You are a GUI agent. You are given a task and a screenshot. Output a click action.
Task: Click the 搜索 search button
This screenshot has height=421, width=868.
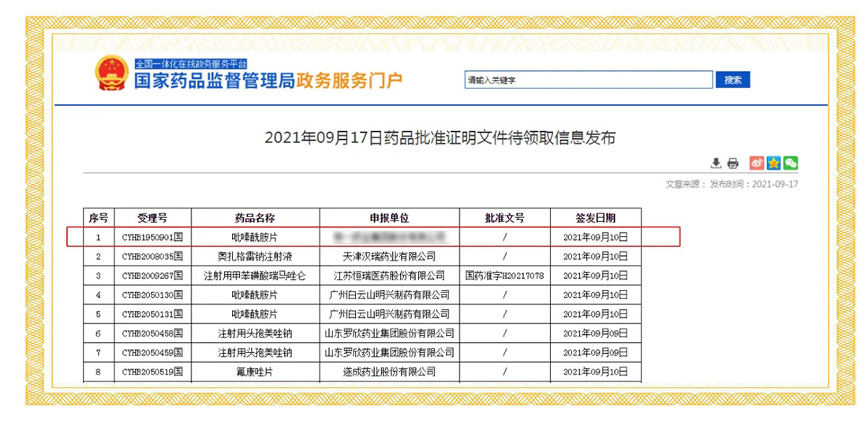coord(732,80)
